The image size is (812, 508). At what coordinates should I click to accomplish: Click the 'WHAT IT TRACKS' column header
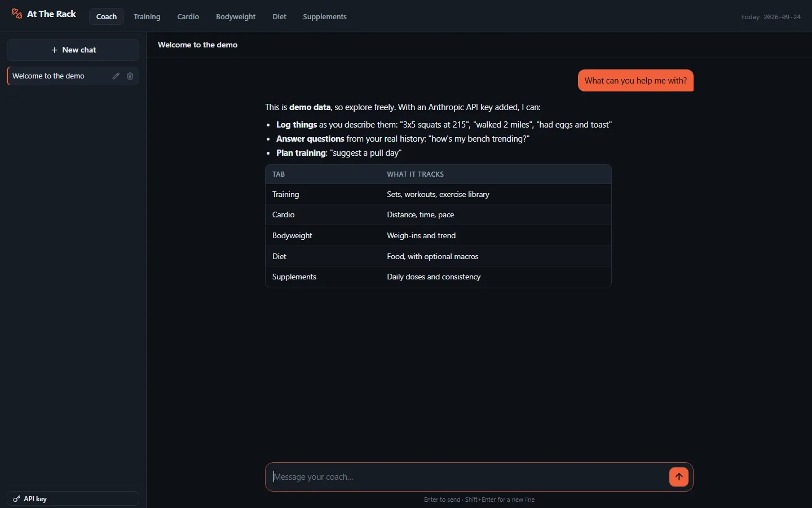coord(416,174)
